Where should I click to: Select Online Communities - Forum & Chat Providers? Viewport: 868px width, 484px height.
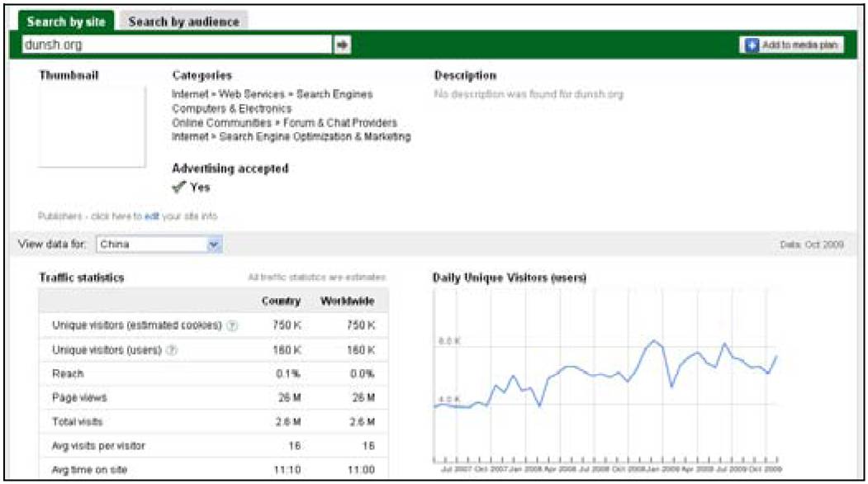tap(285, 122)
